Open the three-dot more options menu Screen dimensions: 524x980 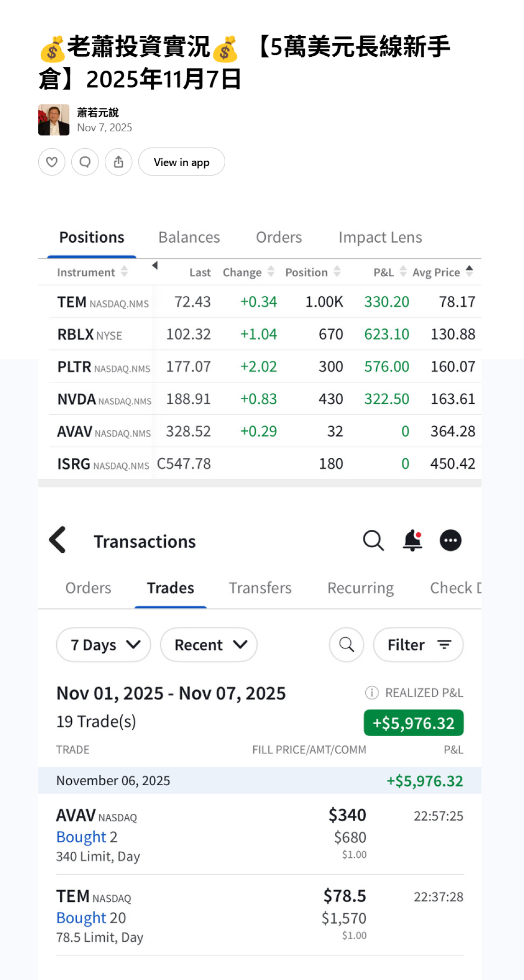tap(450, 541)
